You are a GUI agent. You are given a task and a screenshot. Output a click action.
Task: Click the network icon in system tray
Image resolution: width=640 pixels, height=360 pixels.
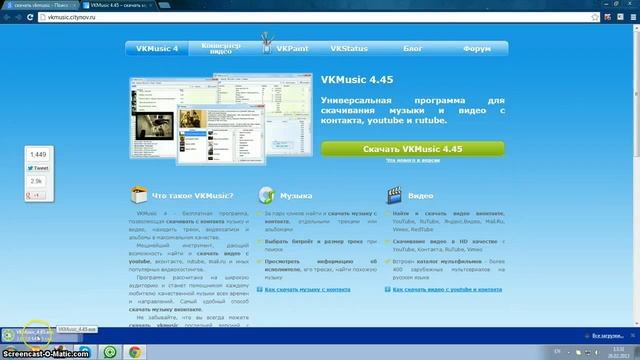pos(588,352)
